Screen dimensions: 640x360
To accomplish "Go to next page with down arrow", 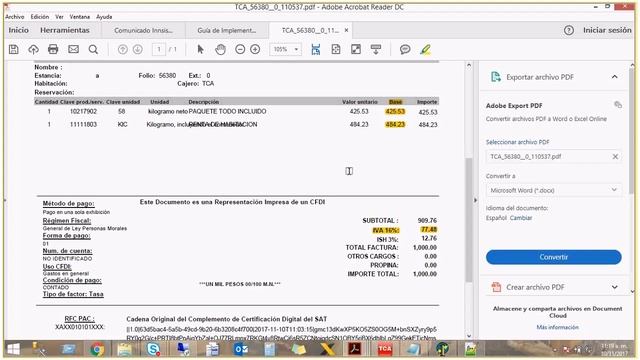I will 138,49.
